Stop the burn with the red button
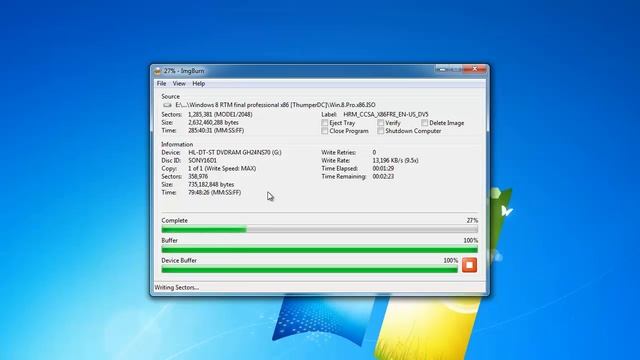 click(469, 265)
